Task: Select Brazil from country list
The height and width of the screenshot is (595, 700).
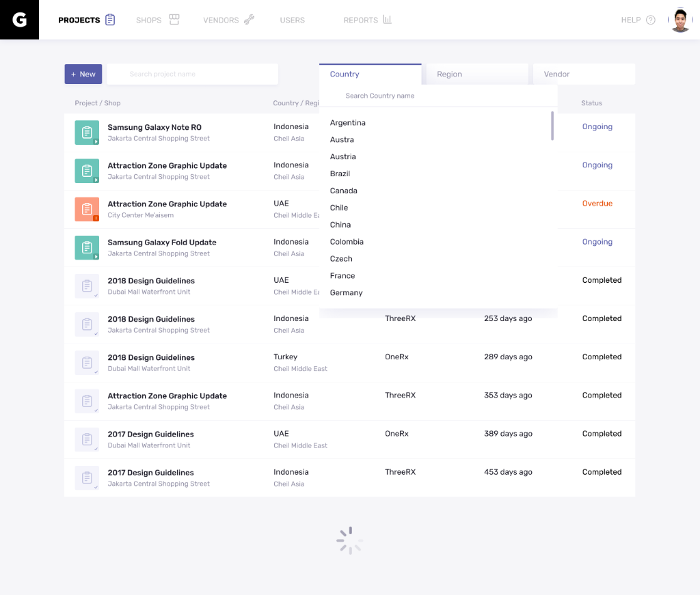Action: [x=340, y=174]
